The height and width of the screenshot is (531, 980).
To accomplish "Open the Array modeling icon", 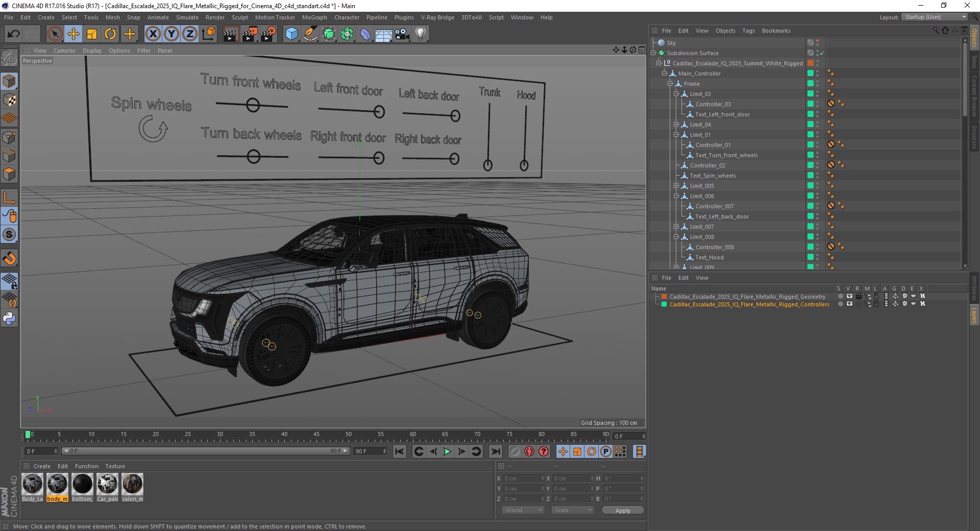I will [x=347, y=34].
